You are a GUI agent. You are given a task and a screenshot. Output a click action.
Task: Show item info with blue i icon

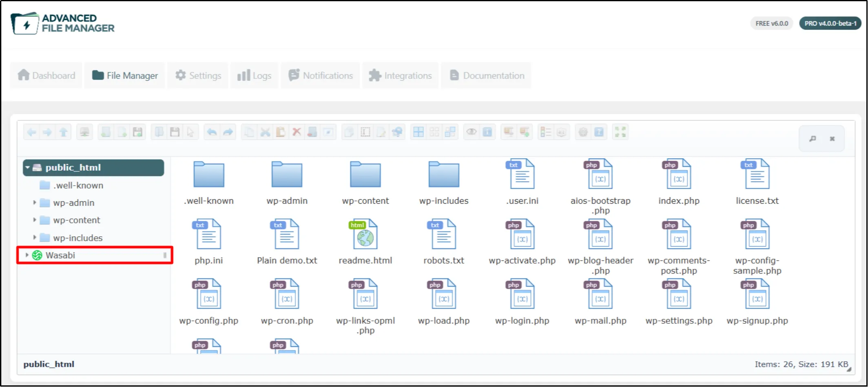pyautogui.click(x=487, y=132)
